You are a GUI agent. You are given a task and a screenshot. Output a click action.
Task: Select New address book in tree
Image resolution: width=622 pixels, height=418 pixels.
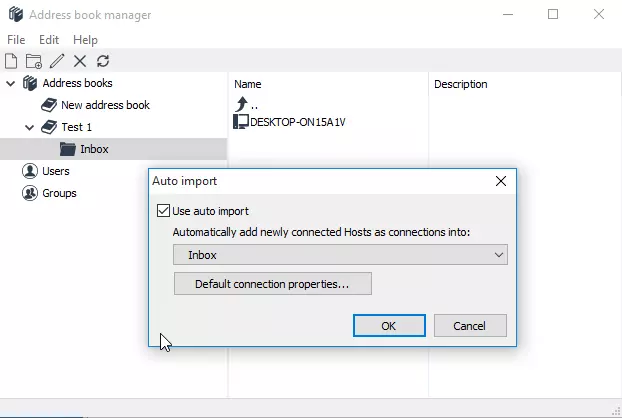105,105
